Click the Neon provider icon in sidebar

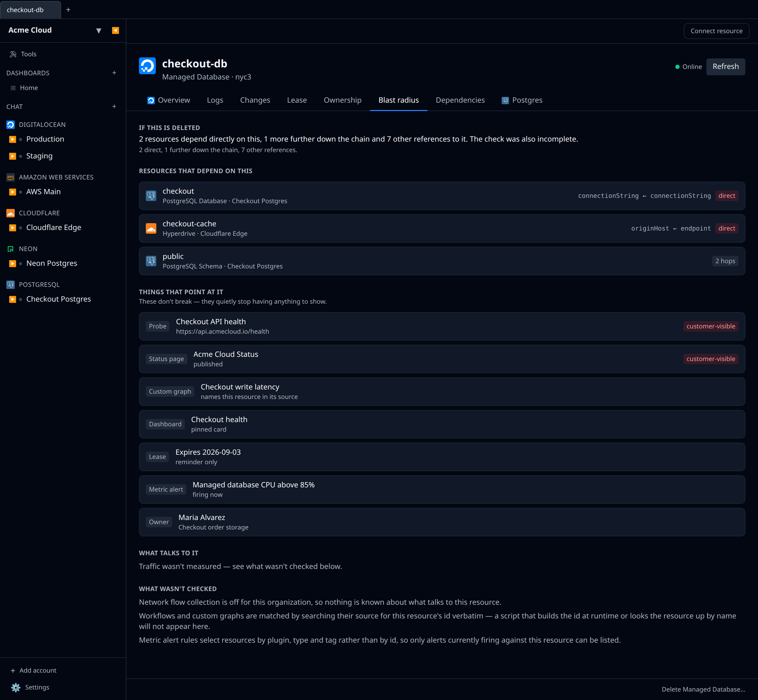click(x=11, y=249)
